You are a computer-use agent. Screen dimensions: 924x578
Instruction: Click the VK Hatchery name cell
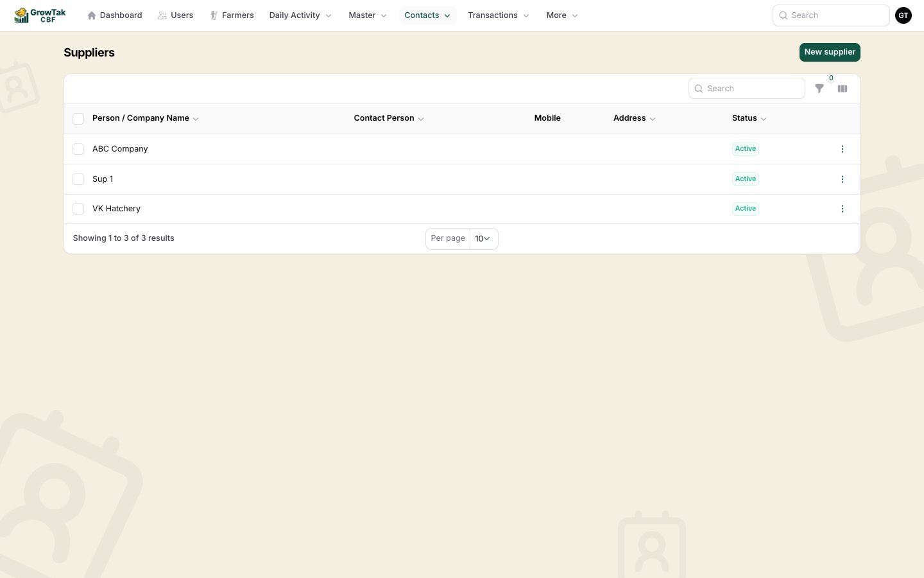116,209
